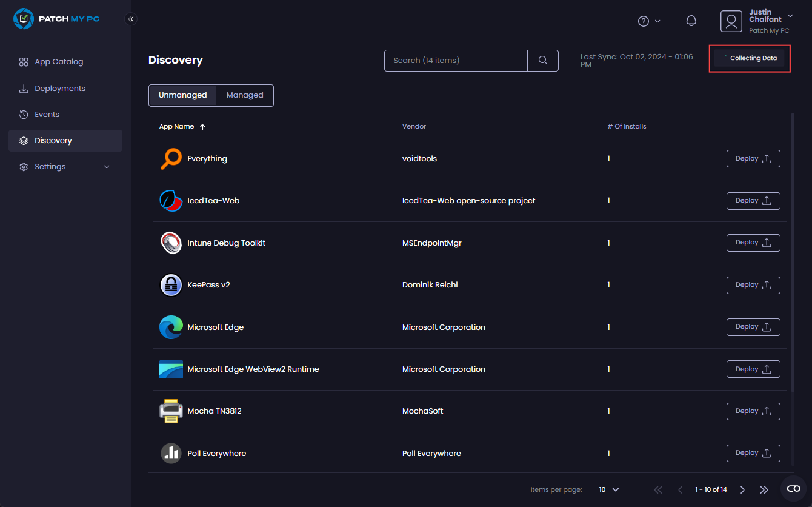The image size is (812, 507).
Task: Click the KeePass v2 padlock icon
Action: pyautogui.click(x=171, y=285)
